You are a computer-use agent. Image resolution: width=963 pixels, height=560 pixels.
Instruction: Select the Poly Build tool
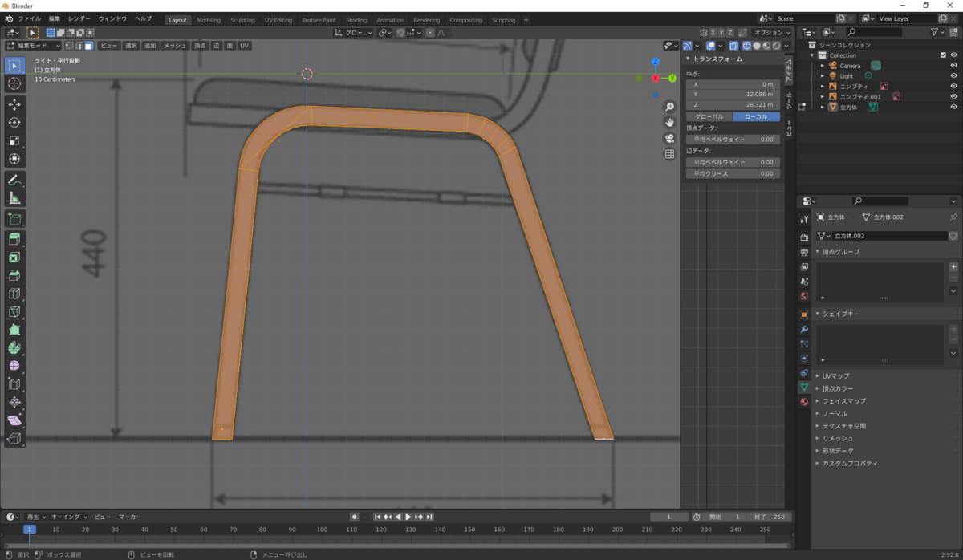point(14,330)
